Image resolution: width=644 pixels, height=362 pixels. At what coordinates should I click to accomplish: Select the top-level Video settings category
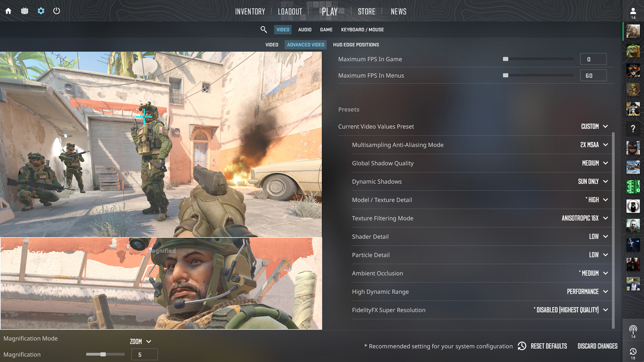point(283,29)
